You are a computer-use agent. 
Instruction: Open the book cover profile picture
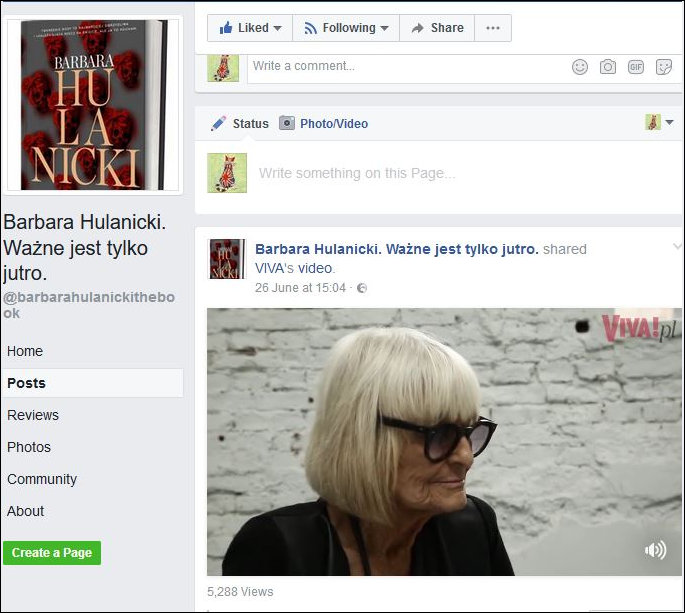pos(93,105)
